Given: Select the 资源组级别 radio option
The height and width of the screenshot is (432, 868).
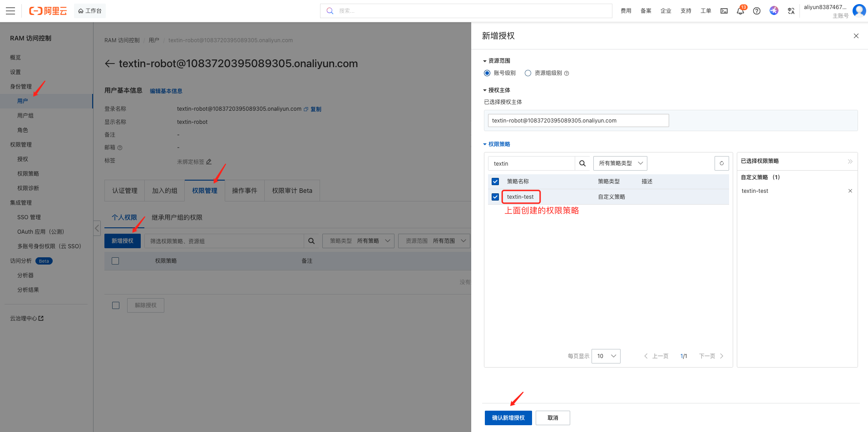Looking at the screenshot, I should pyautogui.click(x=528, y=73).
